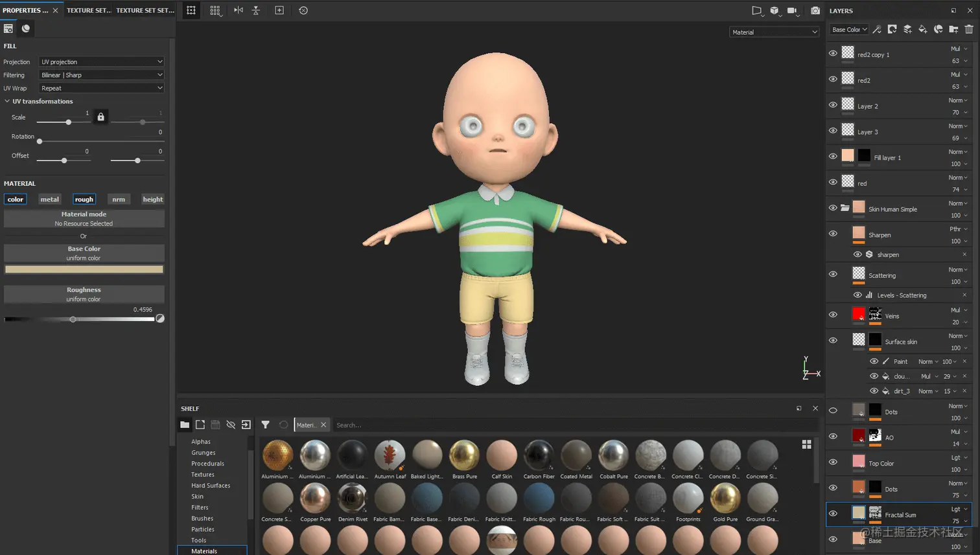Select the Skin shelf category
The height and width of the screenshot is (555, 980).
coord(197,497)
